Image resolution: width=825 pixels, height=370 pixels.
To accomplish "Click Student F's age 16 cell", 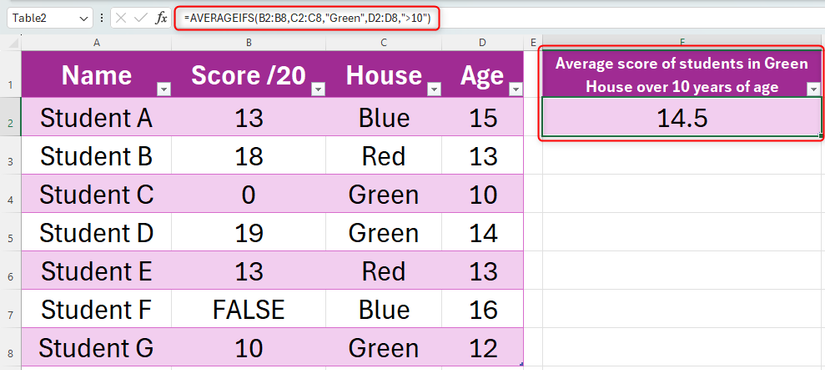I will pyautogui.click(x=482, y=309).
